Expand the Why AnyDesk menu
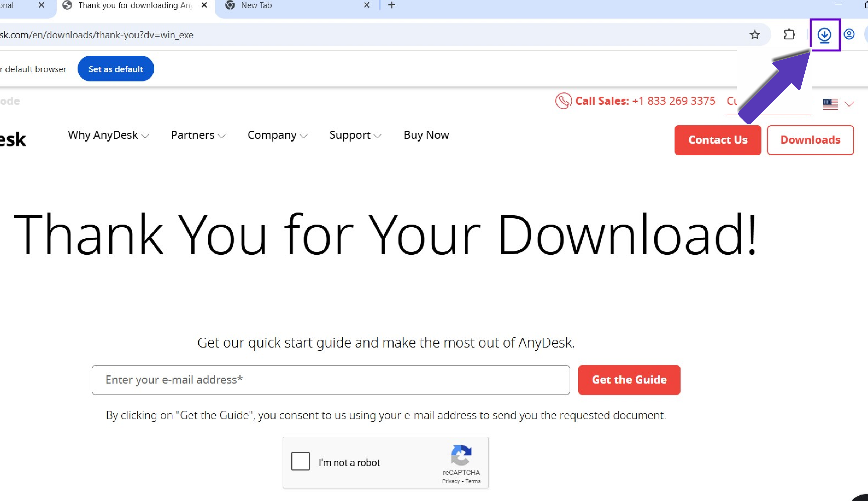 click(x=108, y=135)
